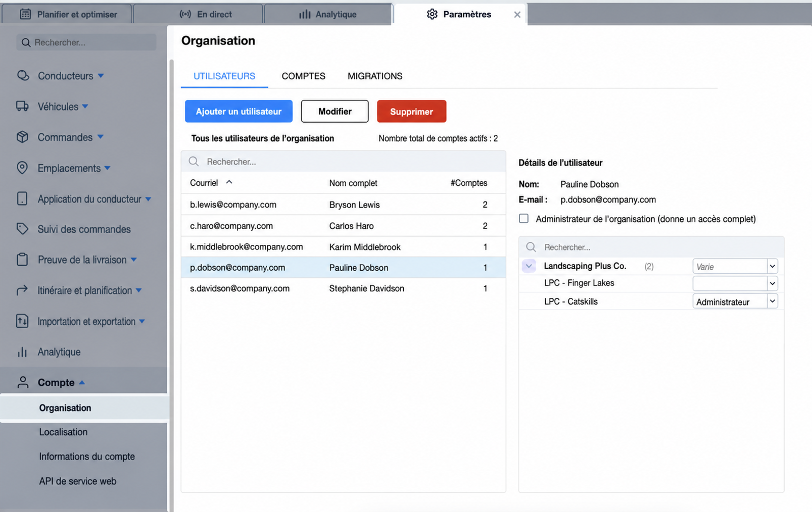Open API de service web
The height and width of the screenshot is (512, 812).
point(78,481)
